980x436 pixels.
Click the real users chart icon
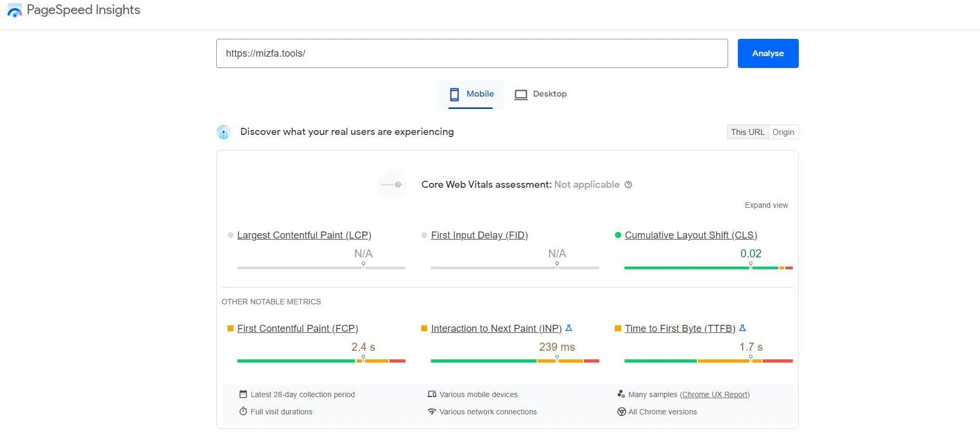point(223,132)
